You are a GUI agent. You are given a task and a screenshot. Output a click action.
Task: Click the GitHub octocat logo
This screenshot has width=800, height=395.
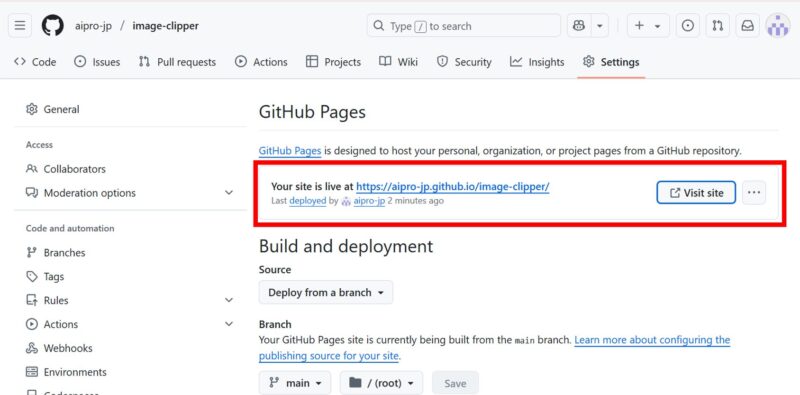point(53,26)
